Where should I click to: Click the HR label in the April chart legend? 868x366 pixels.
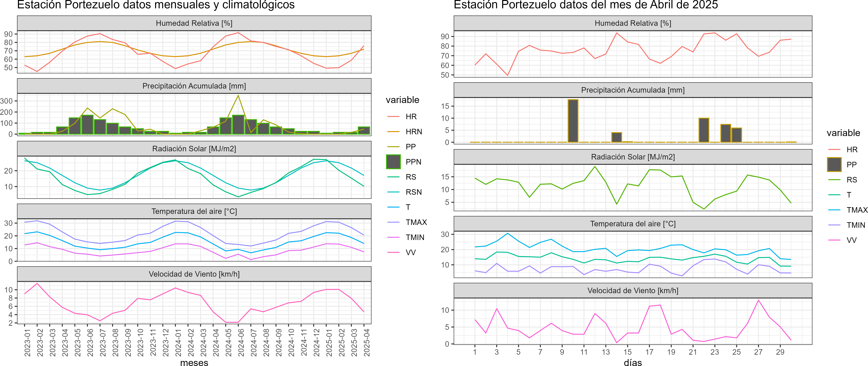coord(852,150)
